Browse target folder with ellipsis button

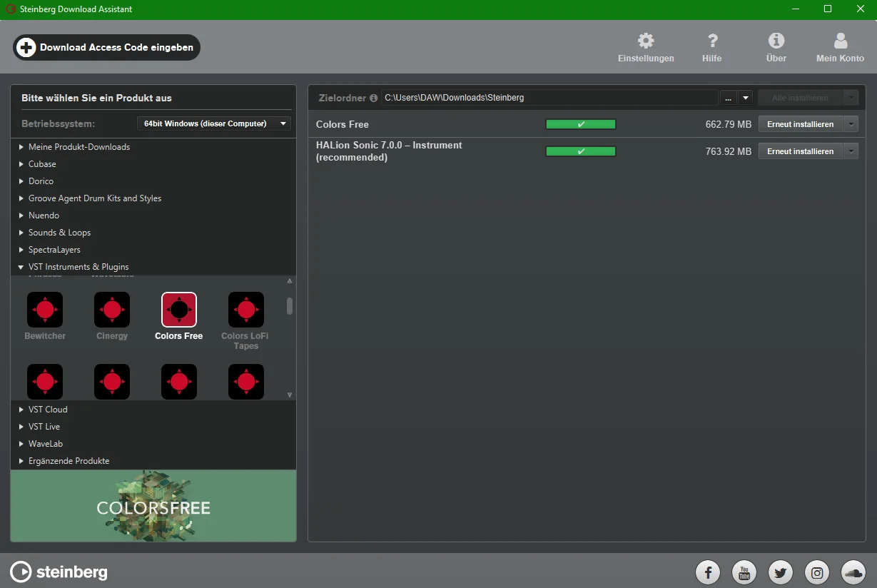(728, 98)
